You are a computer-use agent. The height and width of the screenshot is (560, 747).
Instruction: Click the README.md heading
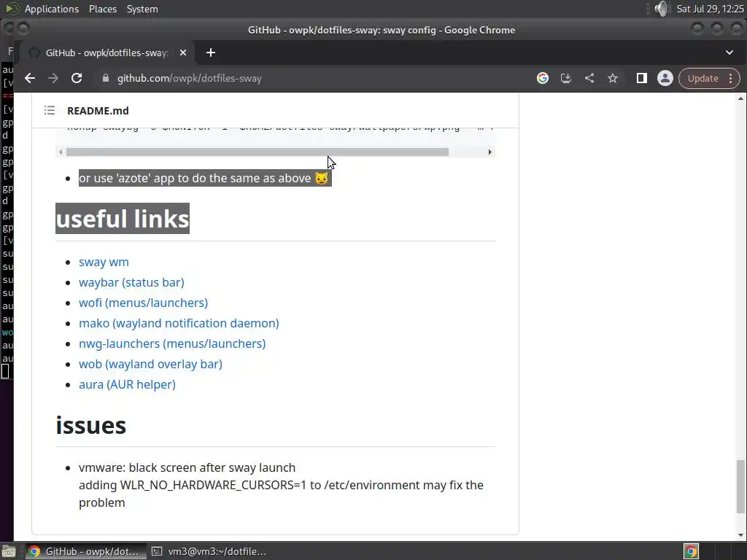click(98, 111)
